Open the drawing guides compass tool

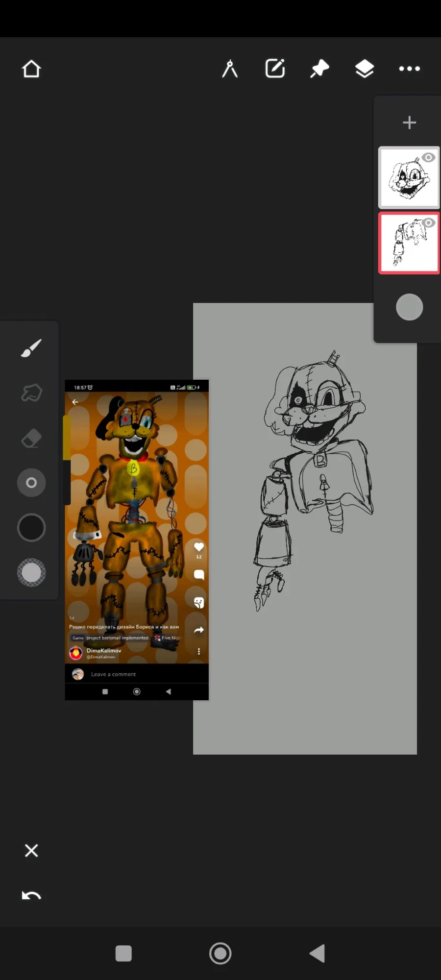point(230,69)
